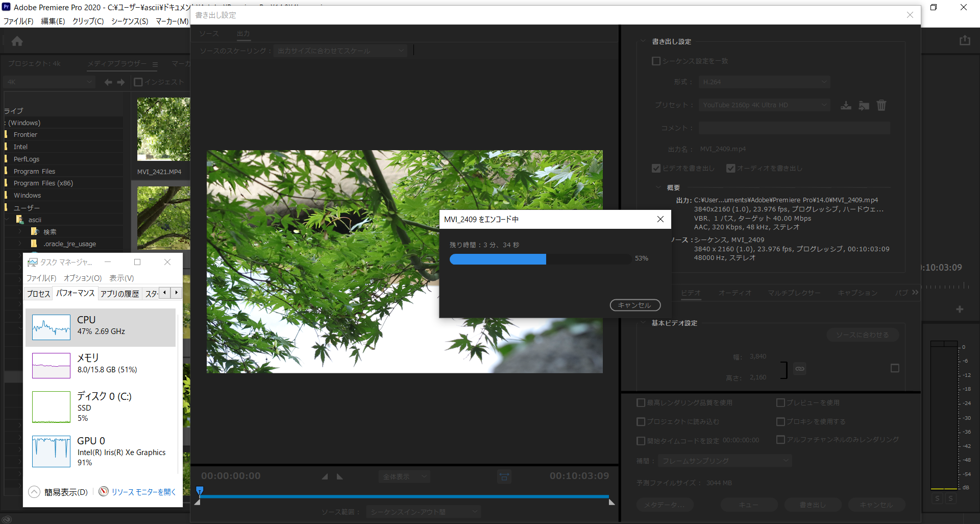Open Resource Monitor icon link
980x524 pixels.
click(x=104, y=491)
